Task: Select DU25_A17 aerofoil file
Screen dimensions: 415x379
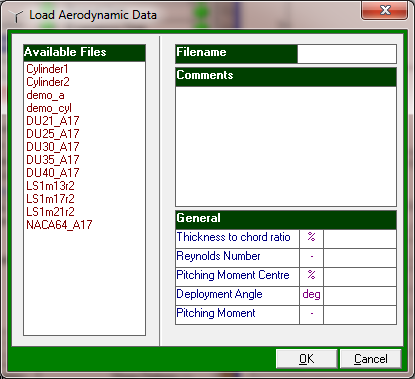Action: pos(53,134)
